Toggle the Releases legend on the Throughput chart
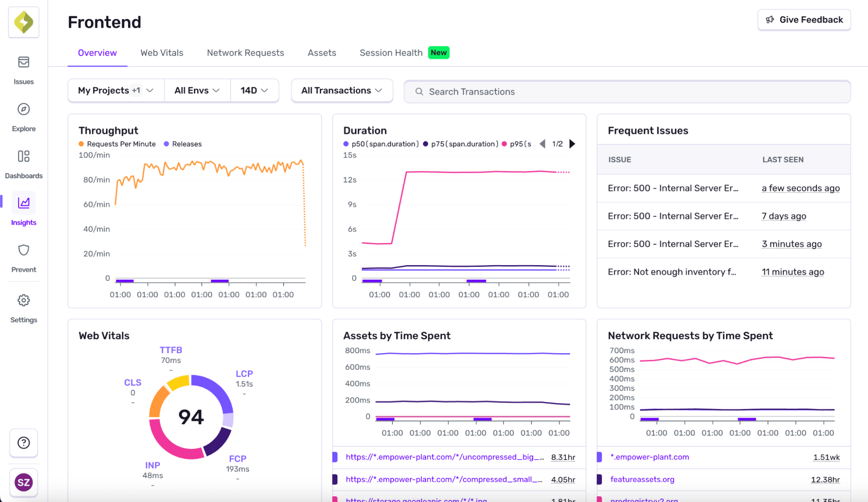Viewport: 868px width, 502px height. pyautogui.click(x=182, y=144)
